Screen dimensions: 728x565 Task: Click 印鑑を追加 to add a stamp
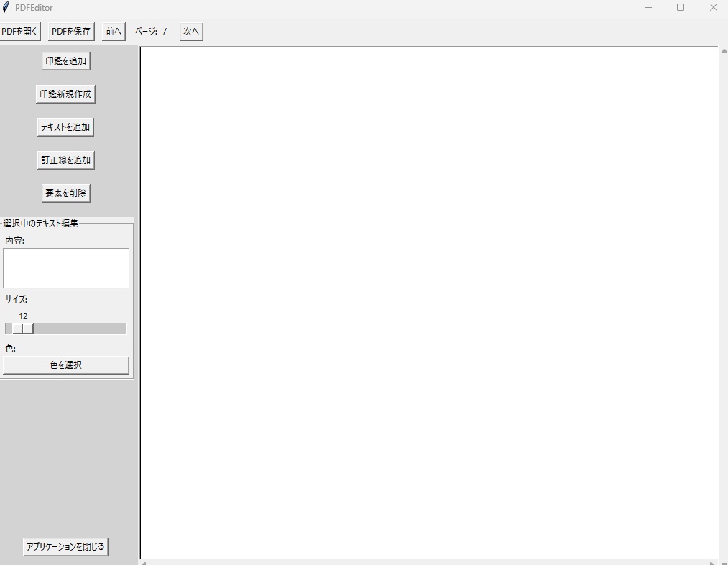[x=66, y=61]
